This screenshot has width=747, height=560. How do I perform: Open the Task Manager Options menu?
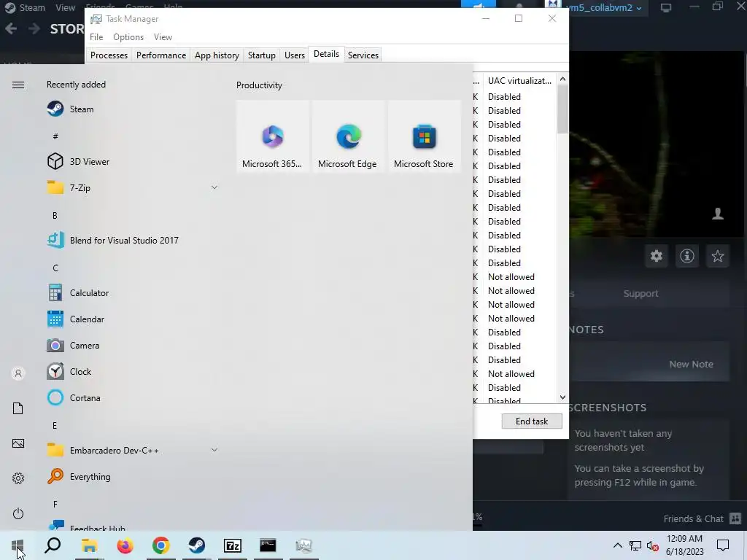tap(128, 37)
